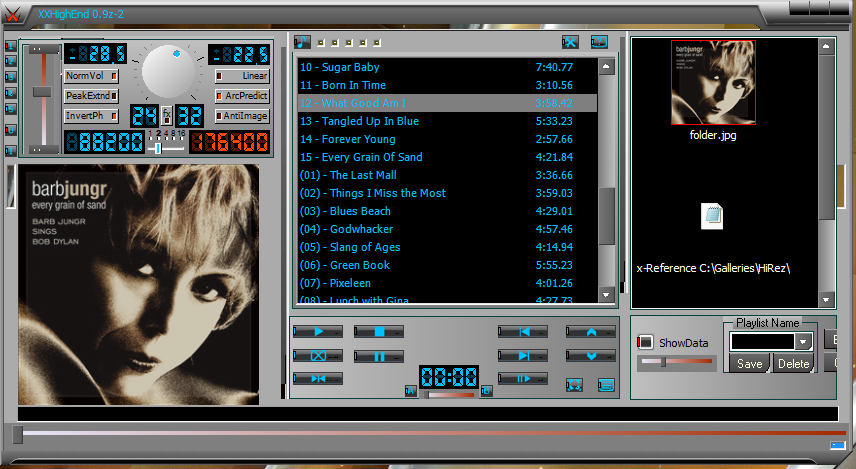Select track 11 - Born In Time
856x469 pixels.
click(447, 85)
